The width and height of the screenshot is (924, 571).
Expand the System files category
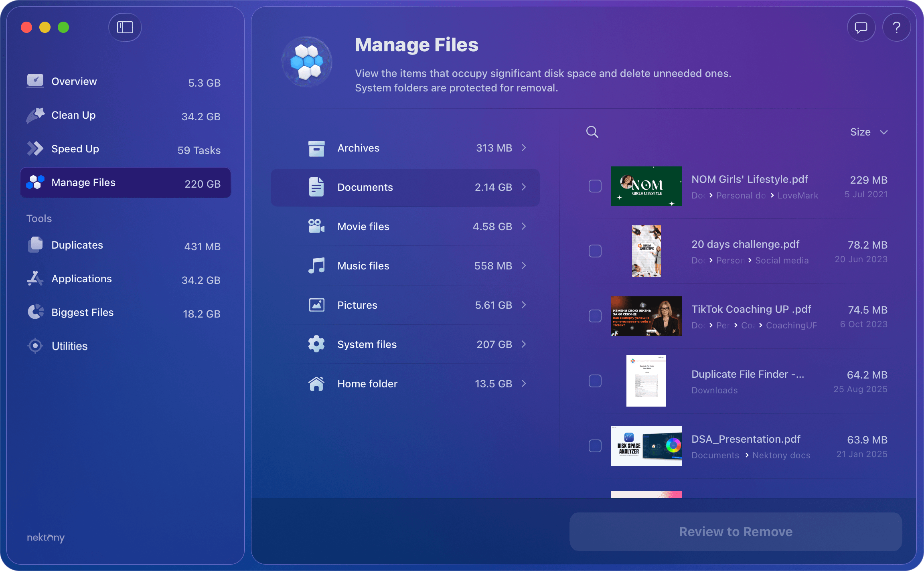[405, 344]
